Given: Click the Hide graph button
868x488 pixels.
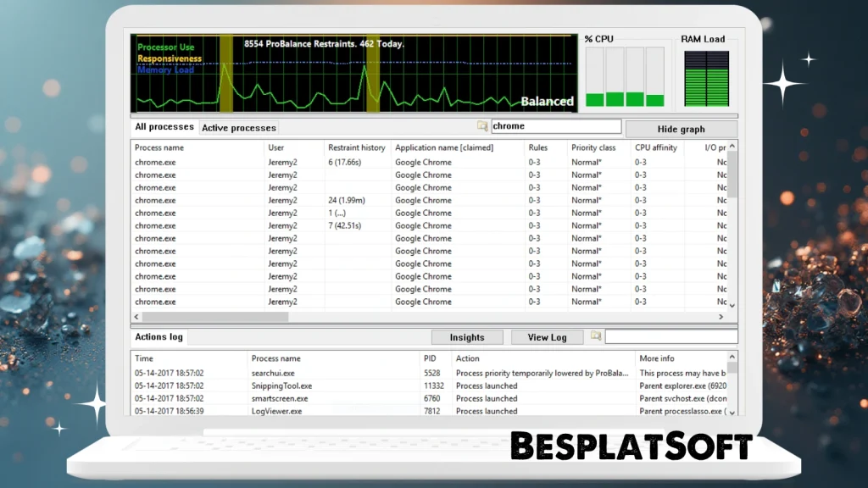Looking at the screenshot, I should tap(682, 128).
